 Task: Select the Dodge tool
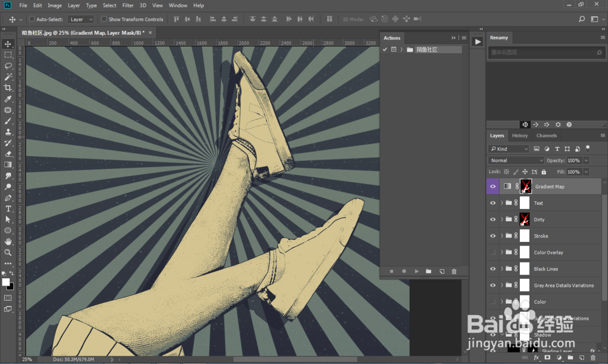pos(8,187)
